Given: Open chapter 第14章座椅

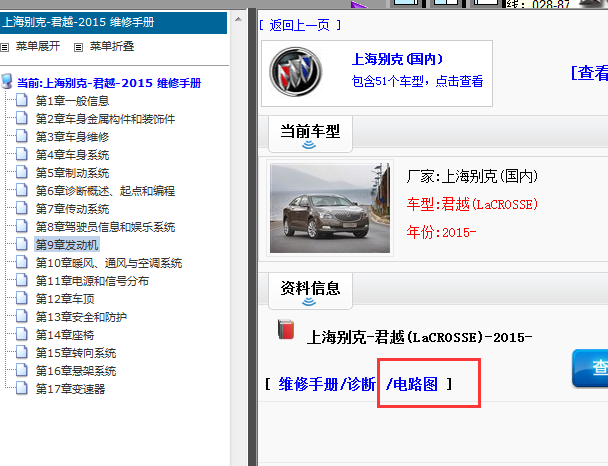Looking at the screenshot, I should coord(65,335).
